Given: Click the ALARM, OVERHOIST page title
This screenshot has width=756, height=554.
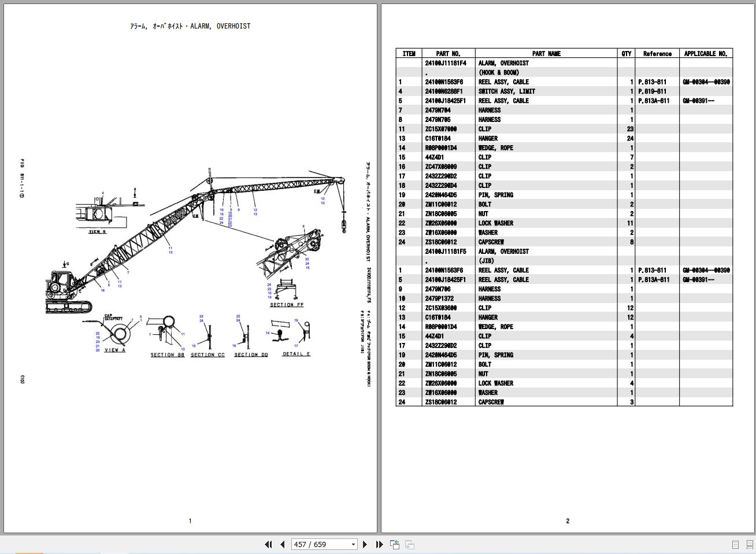Looking at the screenshot, I should 190,26.
